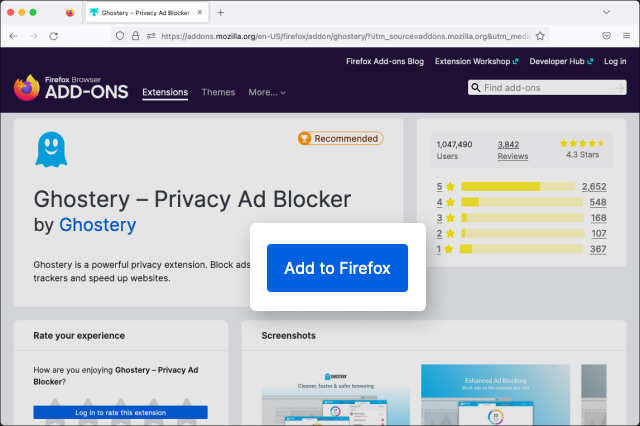Click into the Find add-ons search field
The image size is (640, 426).
(553, 88)
